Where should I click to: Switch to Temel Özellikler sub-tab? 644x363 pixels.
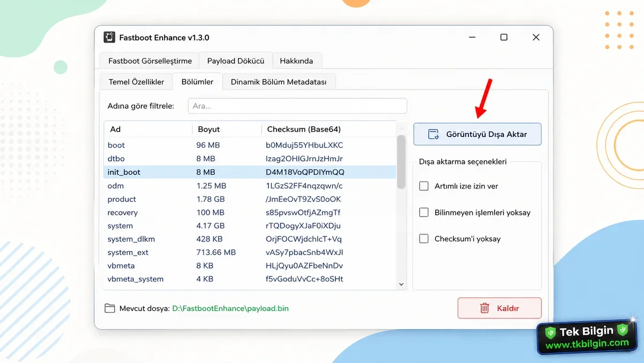[136, 82]
